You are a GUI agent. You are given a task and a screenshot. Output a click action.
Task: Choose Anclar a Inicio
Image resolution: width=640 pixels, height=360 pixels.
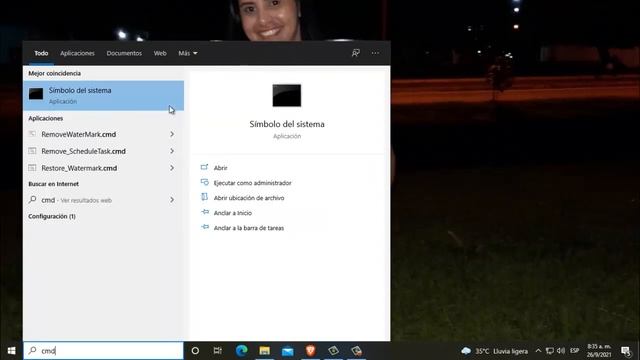tap(233, 213)
